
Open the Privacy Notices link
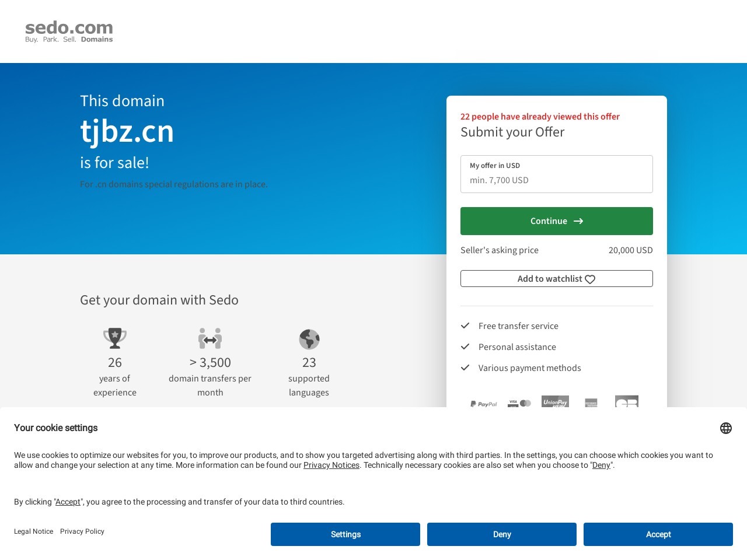point(331,465)
